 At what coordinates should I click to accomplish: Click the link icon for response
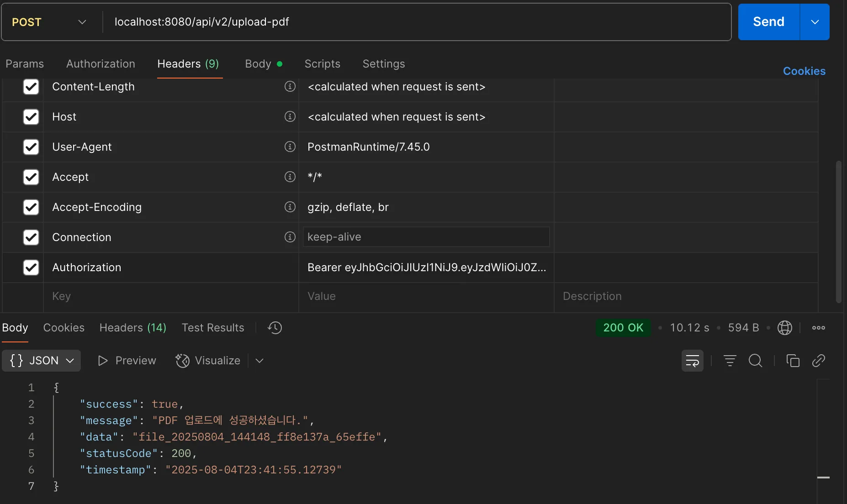tap(819, 361)
